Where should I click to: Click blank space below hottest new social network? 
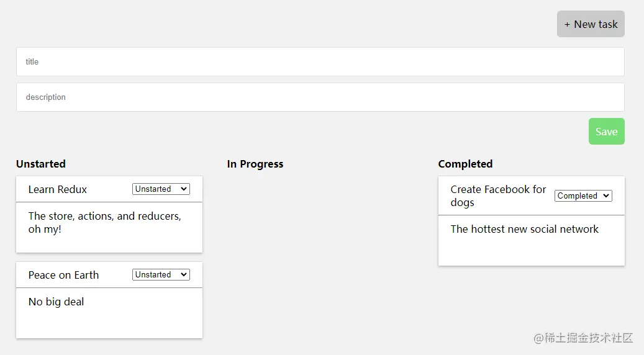coord(531,251)
